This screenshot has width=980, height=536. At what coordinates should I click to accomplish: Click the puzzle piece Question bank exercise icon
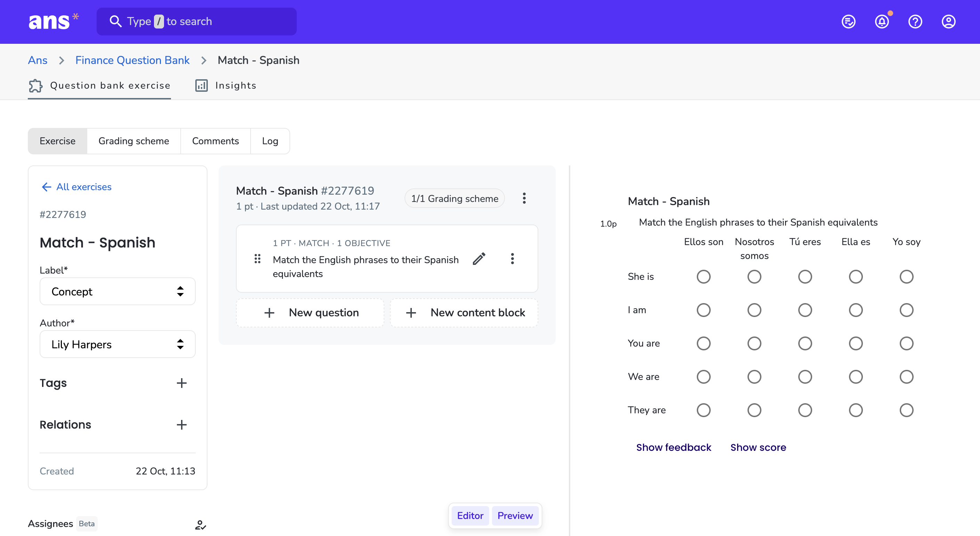(36, 86)
